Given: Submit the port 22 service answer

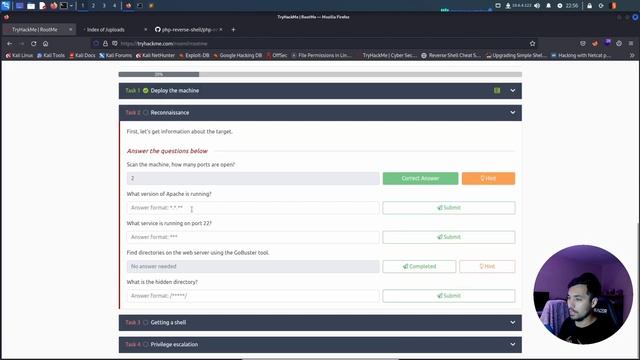Looking at the screenshot, I should 449,237.
